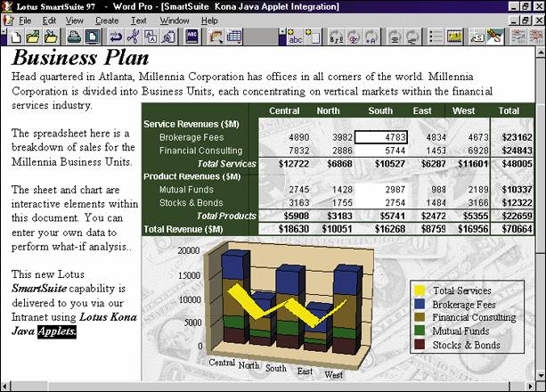Open the Help menu
This screenshot has height=392, width=546.
(209, 20)
